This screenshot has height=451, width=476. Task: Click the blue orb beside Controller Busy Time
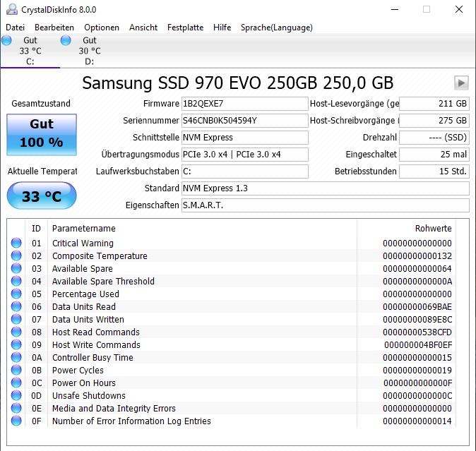(x=16, y=358)
